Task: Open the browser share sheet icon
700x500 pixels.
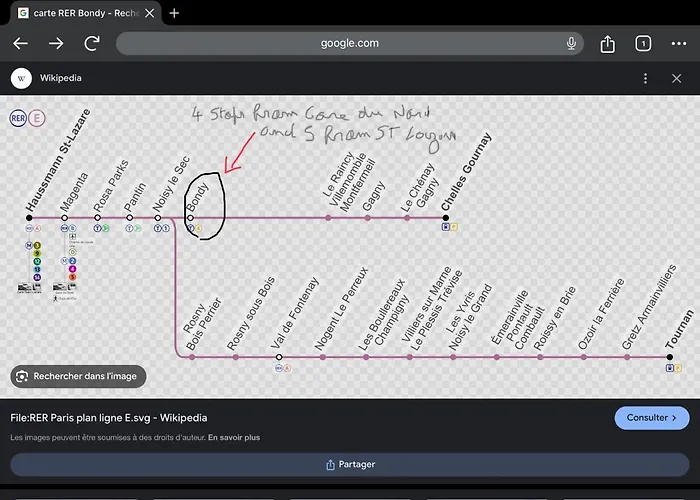Action: point(608,44)
